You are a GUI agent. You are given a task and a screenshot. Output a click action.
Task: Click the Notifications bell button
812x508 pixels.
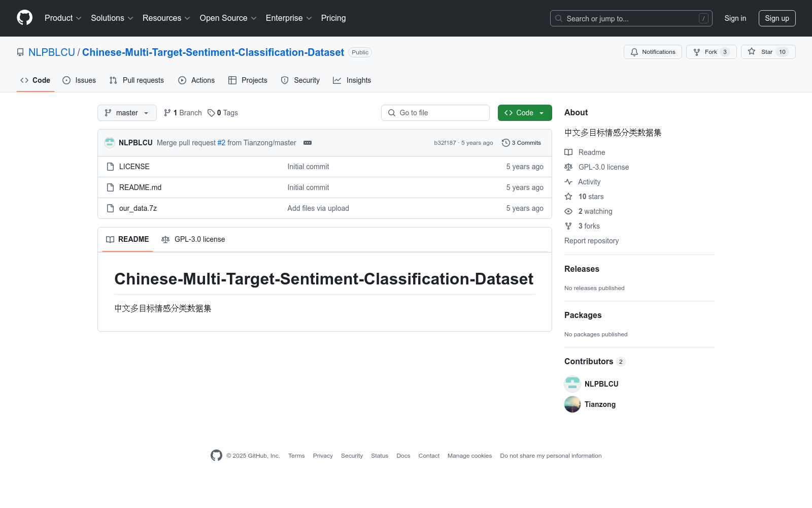(x=653, y=52)
